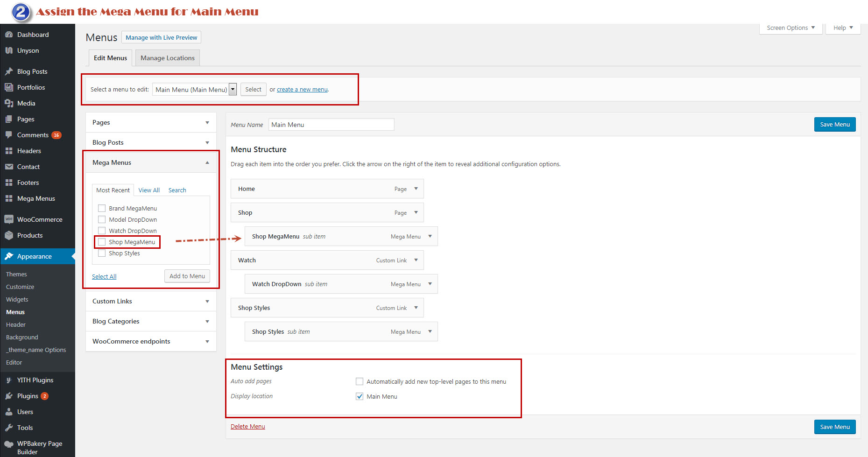Click the Media icon in sidebar
The width and height of the screenshot is (868, 457).
(9, 103)
